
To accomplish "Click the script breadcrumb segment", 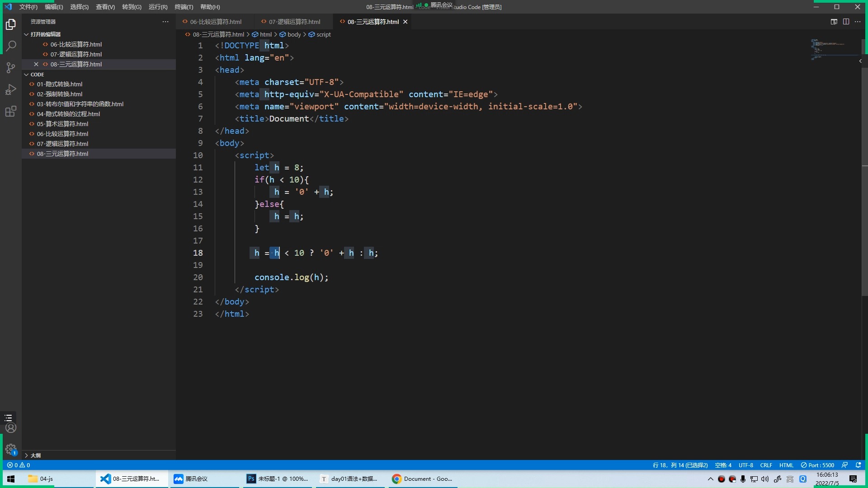I will coord(320,34).
